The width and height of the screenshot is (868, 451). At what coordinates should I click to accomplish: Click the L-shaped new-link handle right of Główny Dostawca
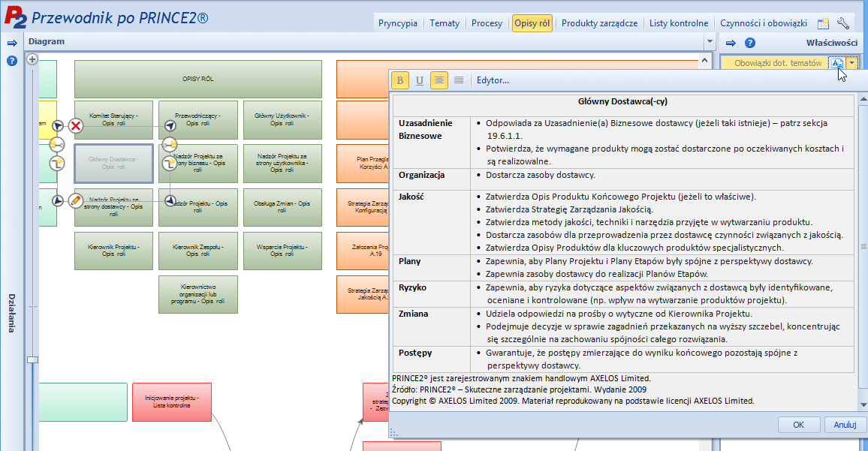[170, 164]
